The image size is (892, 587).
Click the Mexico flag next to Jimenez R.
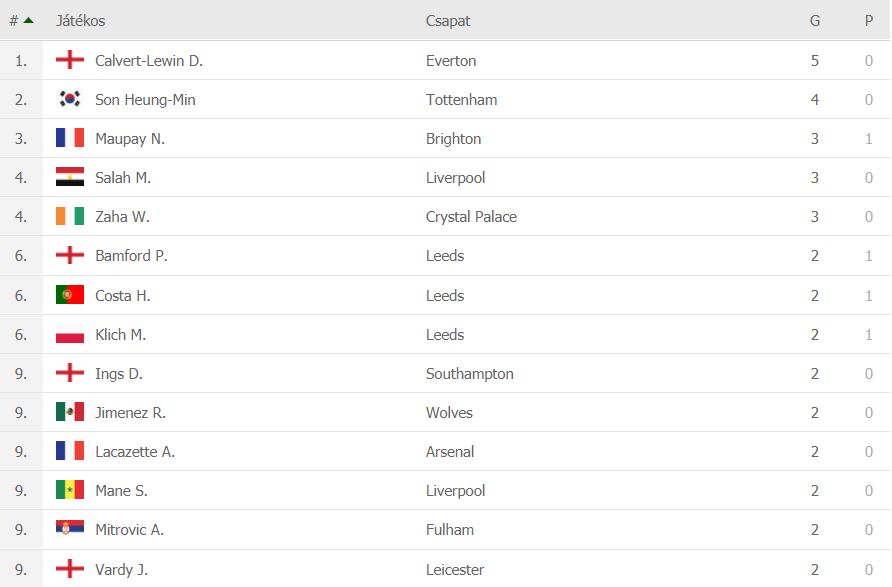pos(70,412)
